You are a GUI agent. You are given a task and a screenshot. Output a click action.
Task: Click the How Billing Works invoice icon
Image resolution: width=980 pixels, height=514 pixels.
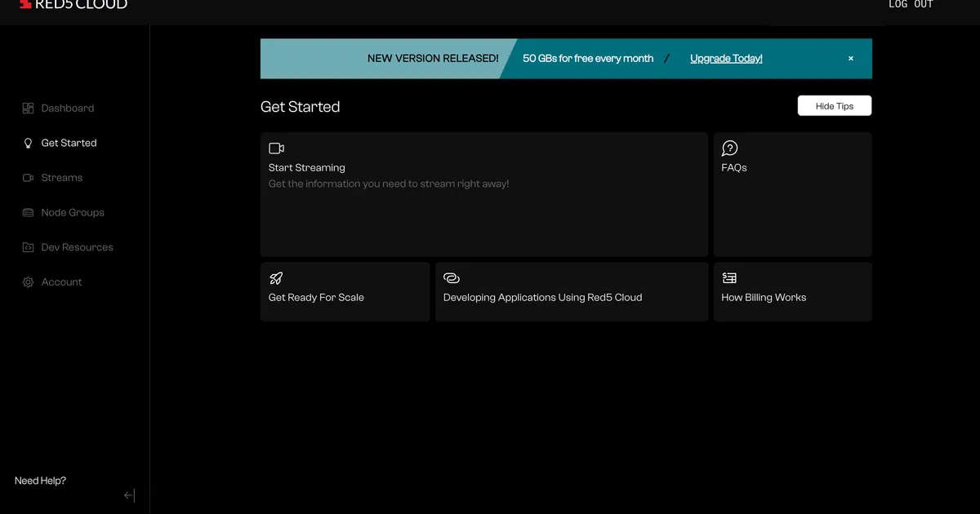coord(729,278)
